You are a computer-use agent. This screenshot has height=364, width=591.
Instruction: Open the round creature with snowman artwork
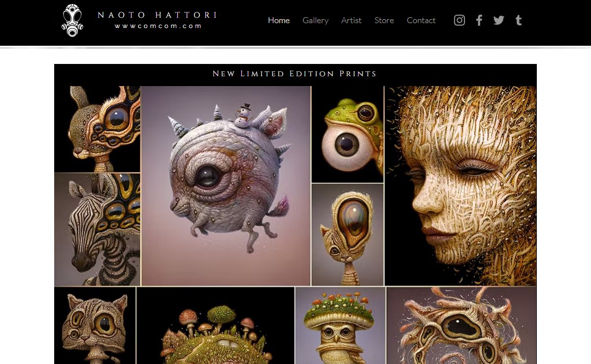[x=226, y=186]
